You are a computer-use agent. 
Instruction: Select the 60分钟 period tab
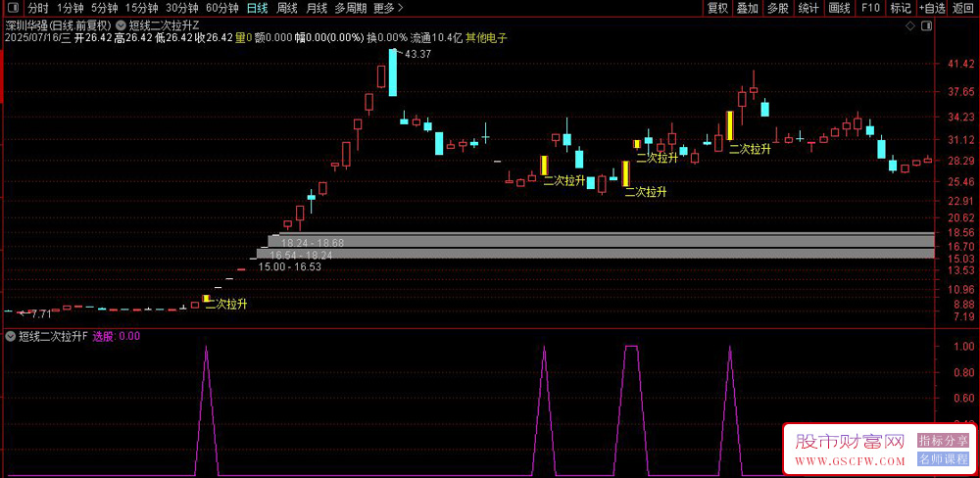221,8
